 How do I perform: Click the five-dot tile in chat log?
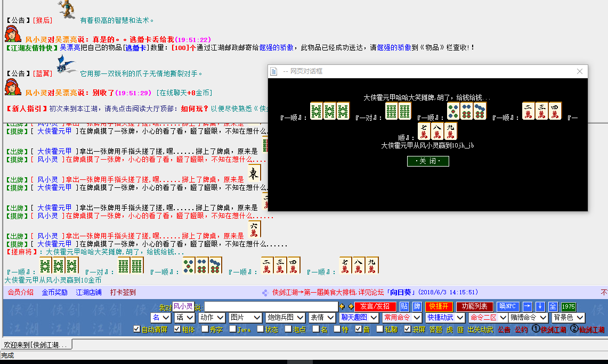coord(189,265)
